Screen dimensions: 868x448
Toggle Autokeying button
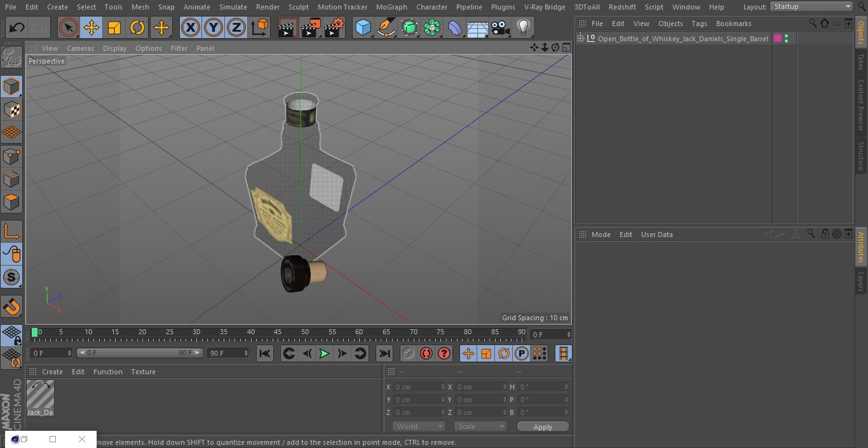click(426, 353)
